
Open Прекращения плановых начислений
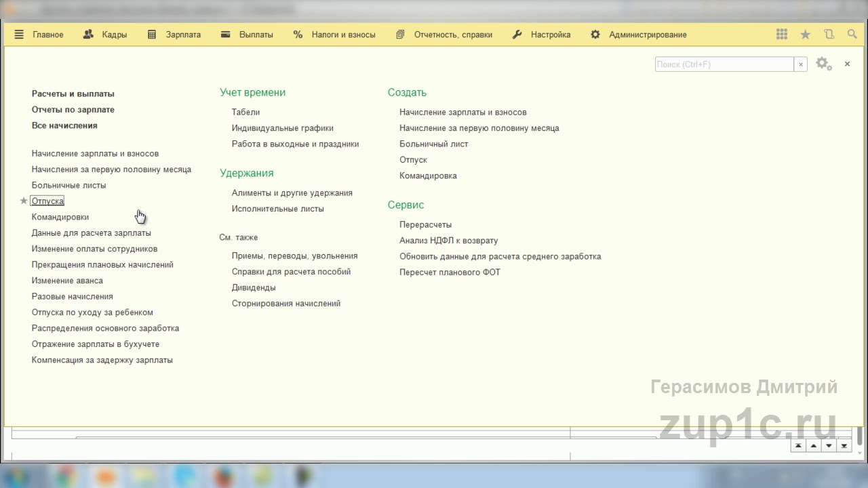tap(102, 264)
